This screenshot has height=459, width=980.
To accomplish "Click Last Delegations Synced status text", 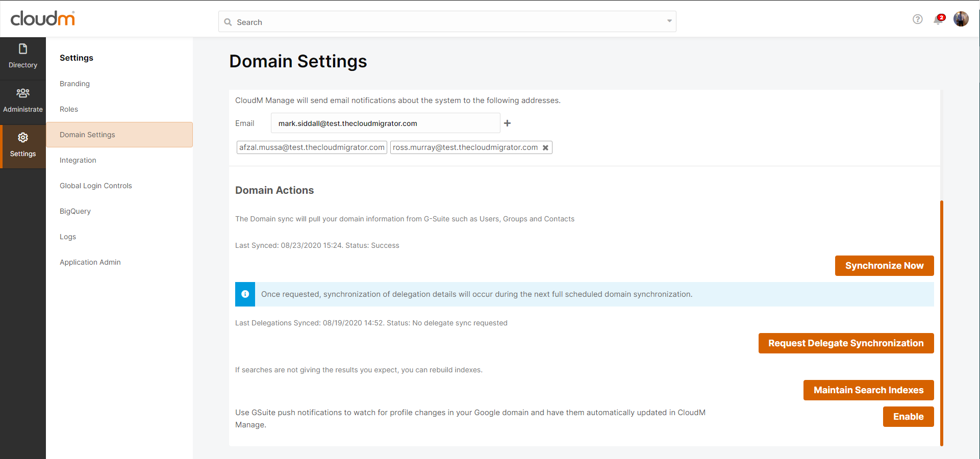I will (371, 323).
